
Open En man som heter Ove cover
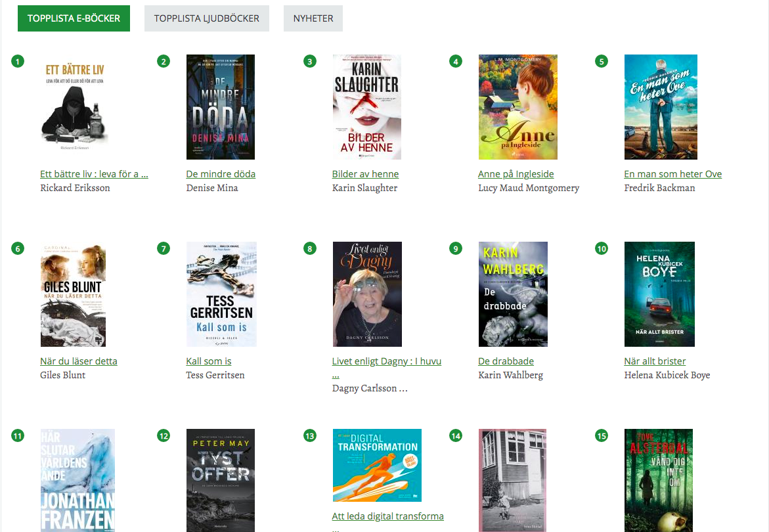click(661, 107)
